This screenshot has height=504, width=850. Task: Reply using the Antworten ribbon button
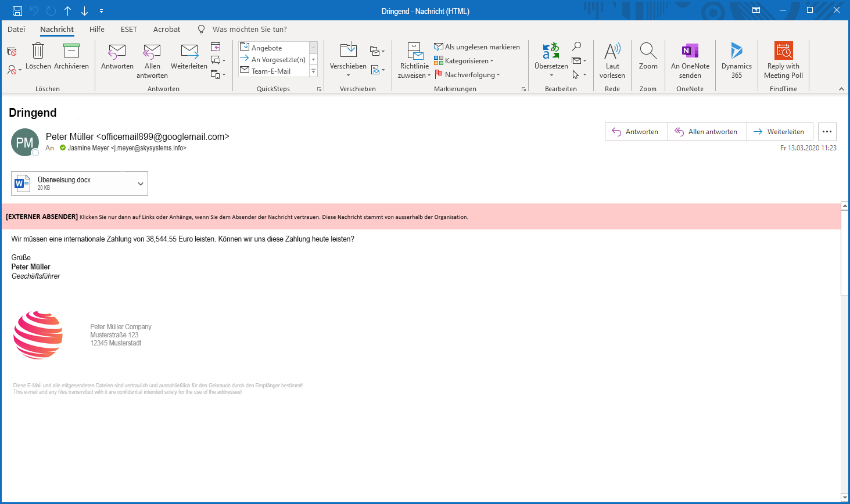click(117, 57)
